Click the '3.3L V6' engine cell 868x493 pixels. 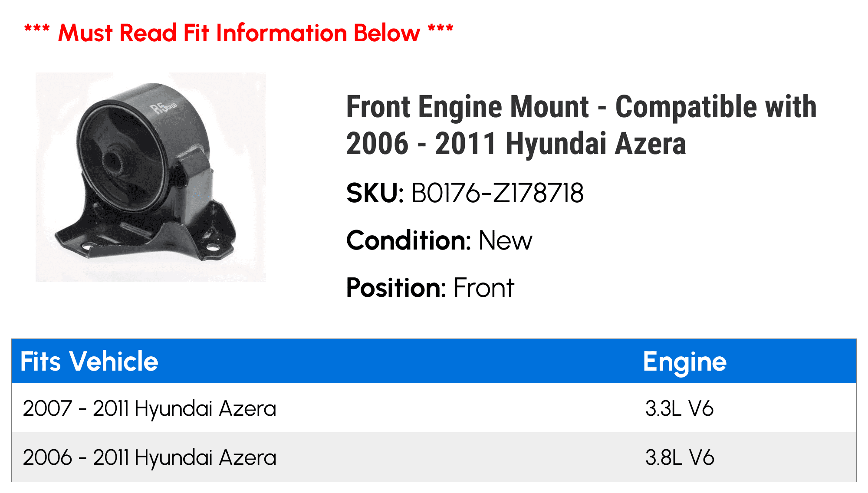click(x=679, y=408)
